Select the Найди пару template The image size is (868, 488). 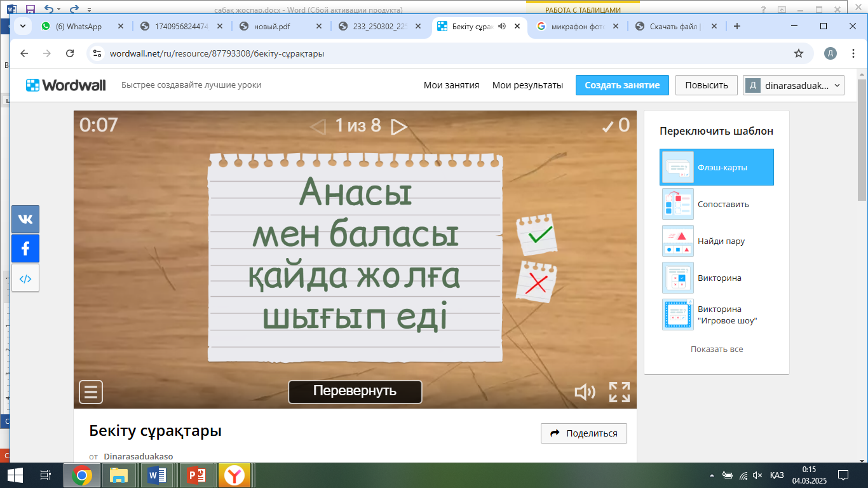[717, 241]
